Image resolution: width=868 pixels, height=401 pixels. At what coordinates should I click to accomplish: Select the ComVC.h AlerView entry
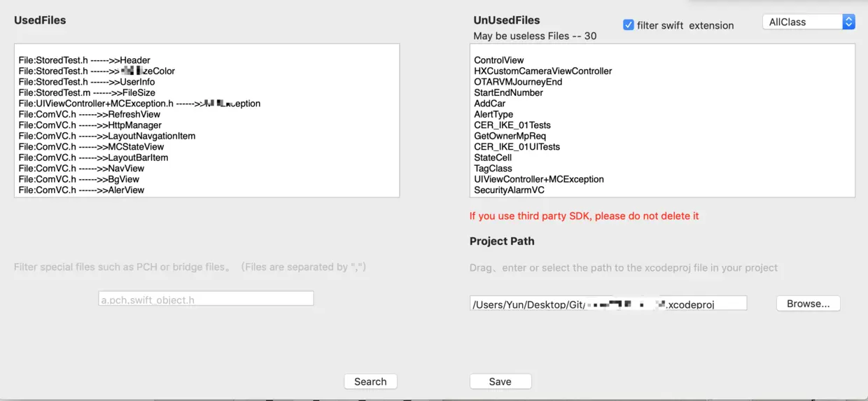tap(82, 190)
